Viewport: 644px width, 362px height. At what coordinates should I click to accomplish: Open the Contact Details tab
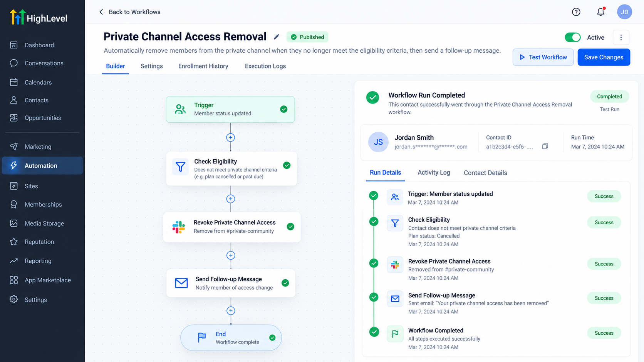point(485,173)
